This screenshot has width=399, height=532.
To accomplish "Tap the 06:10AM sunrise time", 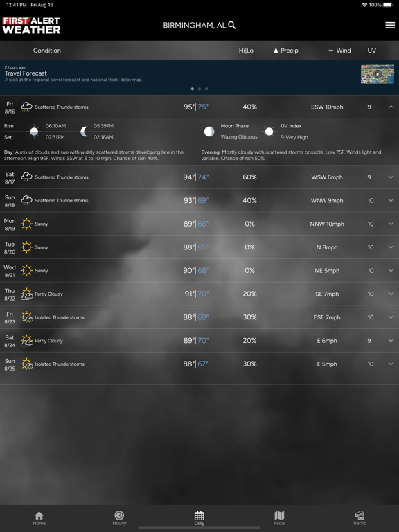I will click(55, 126).
